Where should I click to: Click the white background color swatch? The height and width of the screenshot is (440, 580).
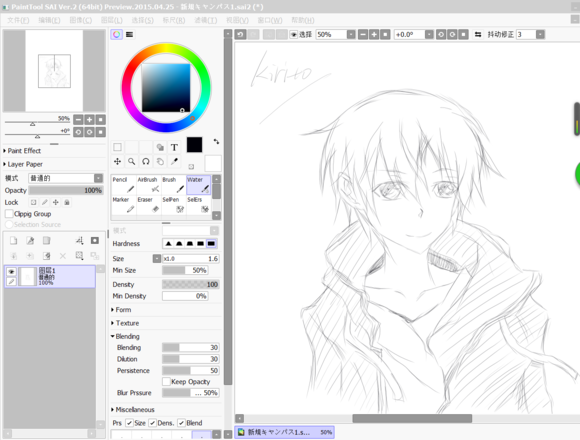pos(213,163)
